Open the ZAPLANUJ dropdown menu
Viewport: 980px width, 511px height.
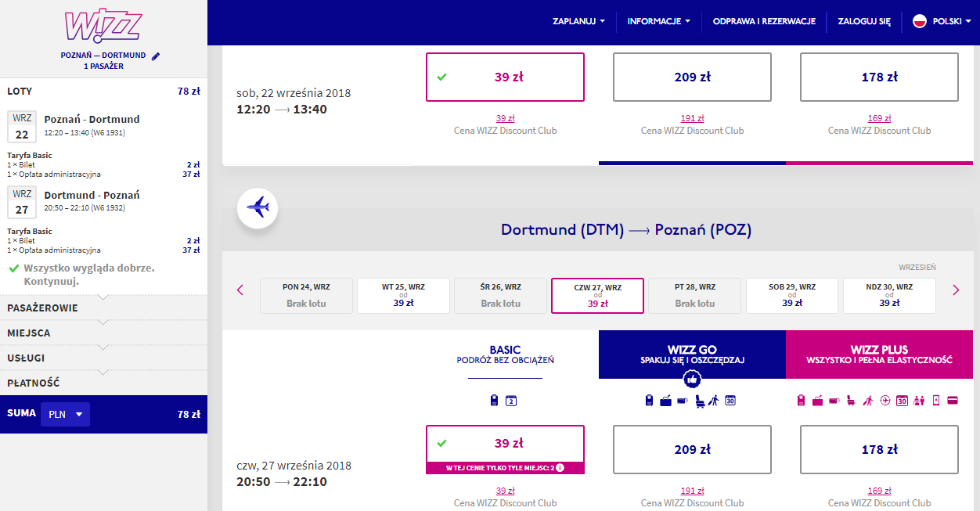tap(578, 22)
